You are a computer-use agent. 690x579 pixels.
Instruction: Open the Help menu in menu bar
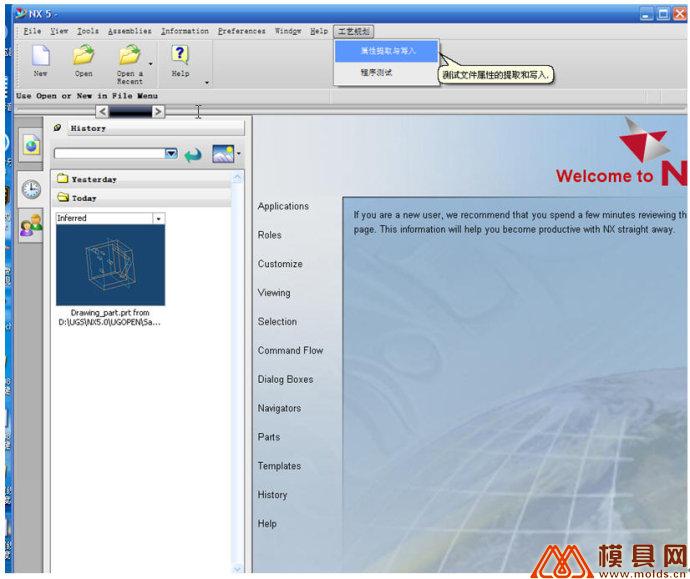click(x=319, y=31)
